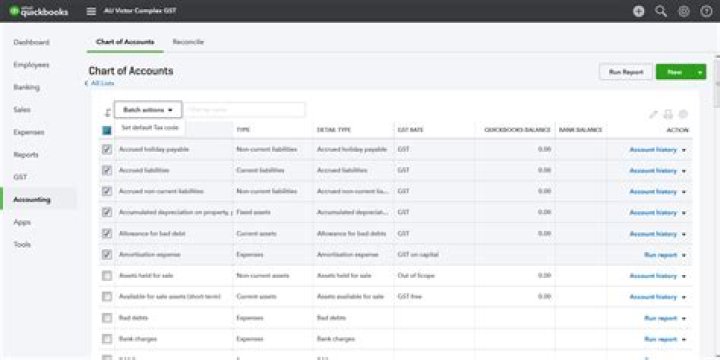This screenshot has height=360, width=720.
Task: Open Reports in the sidebar
Action: click(26, 155)
